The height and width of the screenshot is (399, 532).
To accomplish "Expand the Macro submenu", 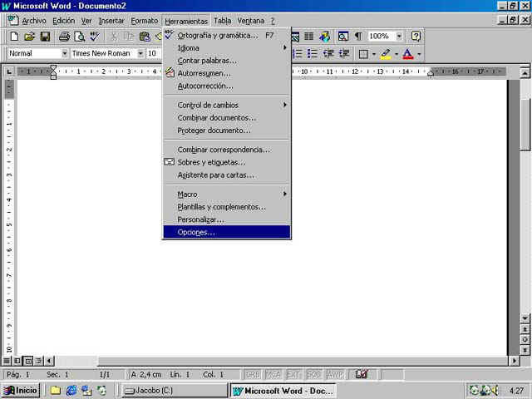I will (x=227, y=194).
